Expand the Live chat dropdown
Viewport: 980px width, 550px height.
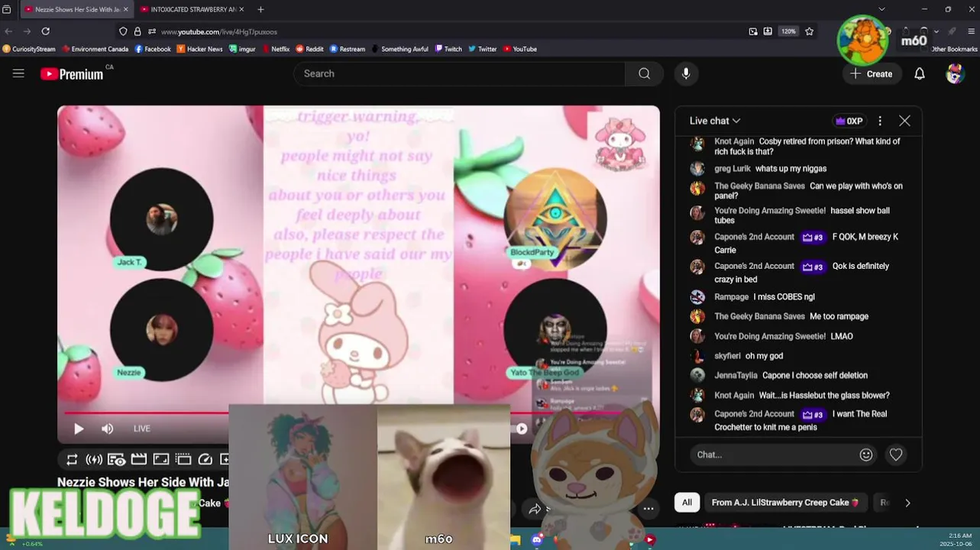point(715,121)
